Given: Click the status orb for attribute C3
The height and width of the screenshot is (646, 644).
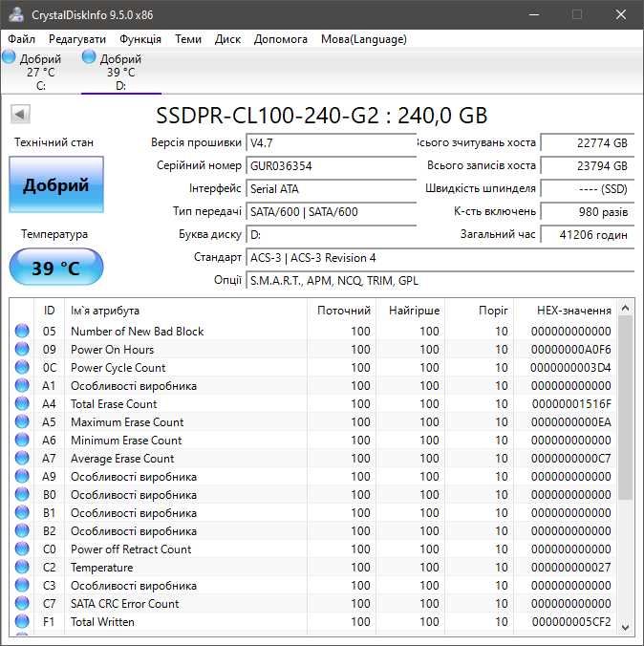Looking at the screenshot, I should click(x=22, y=585).
